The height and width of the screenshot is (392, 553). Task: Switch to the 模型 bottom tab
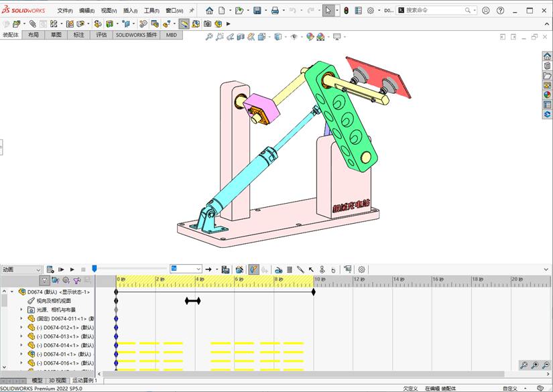[x=37, y=381]
